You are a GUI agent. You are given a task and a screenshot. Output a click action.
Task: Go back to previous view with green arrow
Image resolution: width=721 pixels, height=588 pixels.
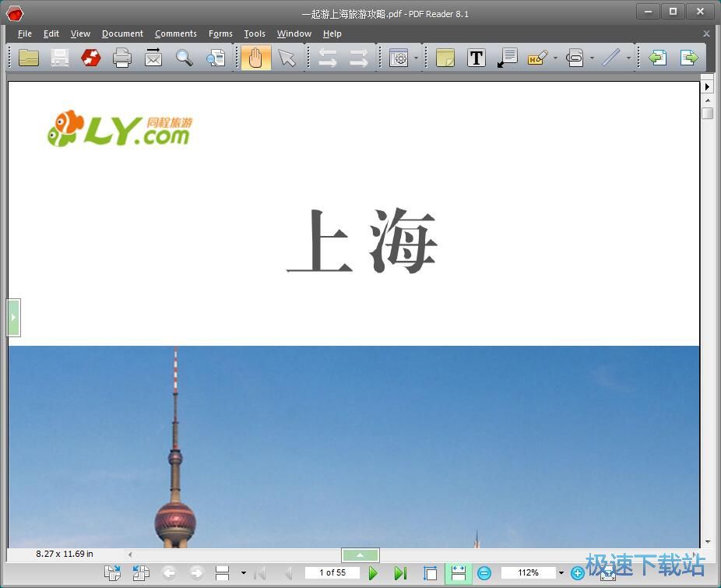pyautogui.click(x=658, y=58)
